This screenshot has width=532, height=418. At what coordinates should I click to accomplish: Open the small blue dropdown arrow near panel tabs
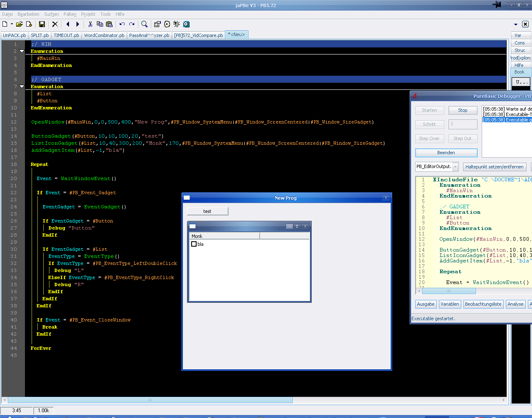(516, 25)
